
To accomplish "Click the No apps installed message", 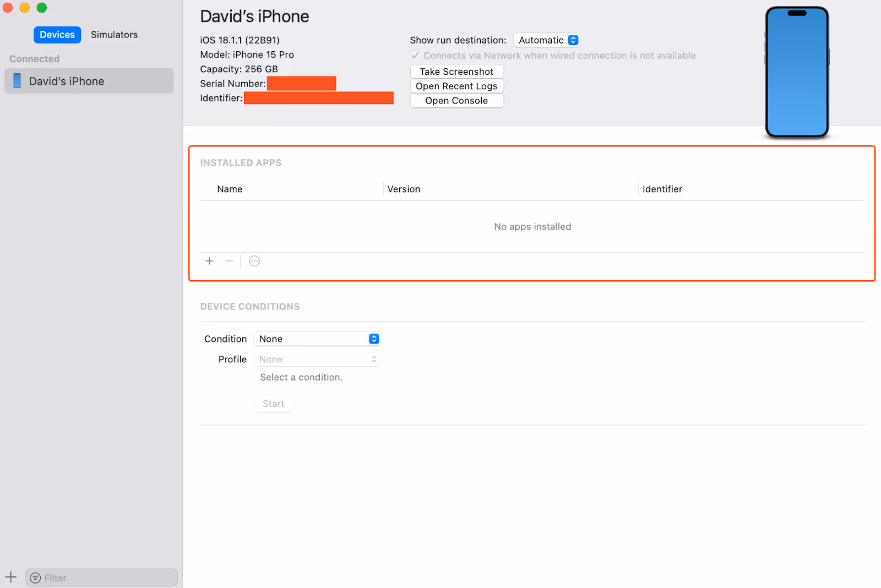I will (532, 226).
